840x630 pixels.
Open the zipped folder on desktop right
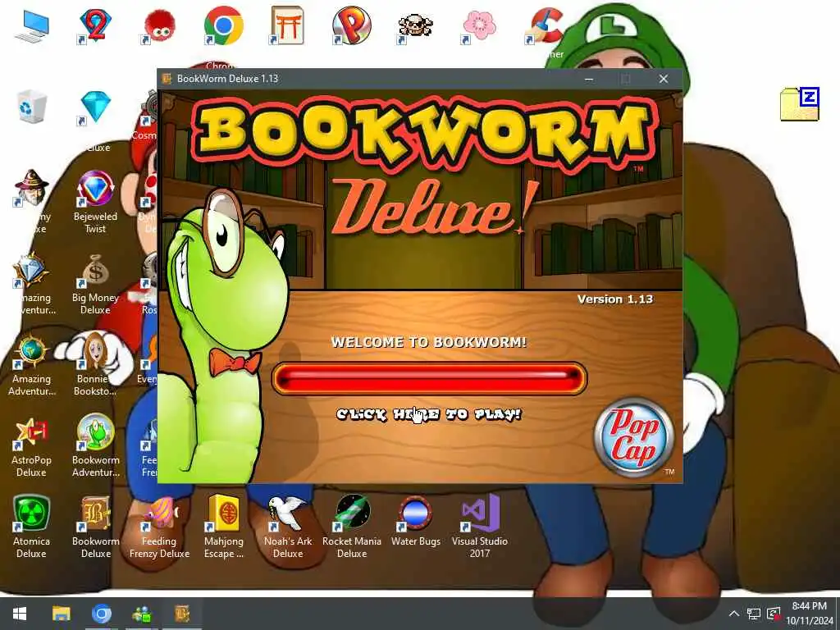pyautogui.click(x=799, y=104)
